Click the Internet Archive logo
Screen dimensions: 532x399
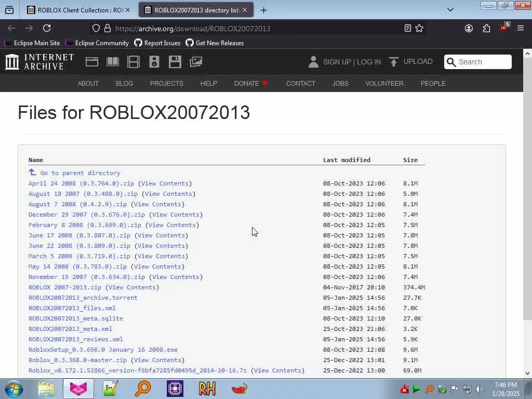pyautogui.click(x=39, y=62)
